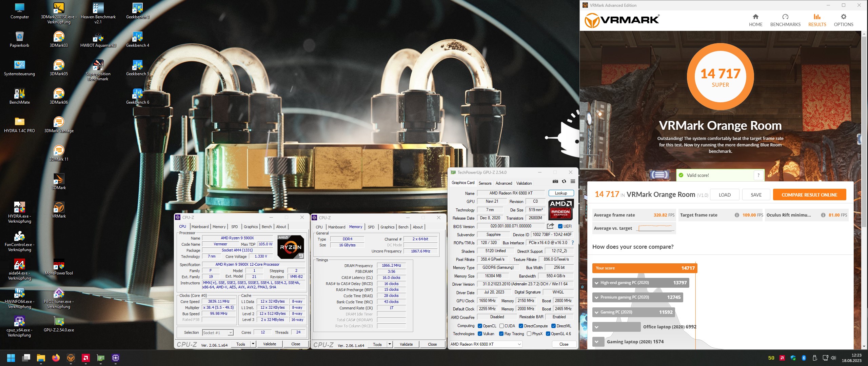Screen dimensions: 868x366
Task: Switch to the BENCHMARKS tab in VRMark
Action: pos(785,20)
